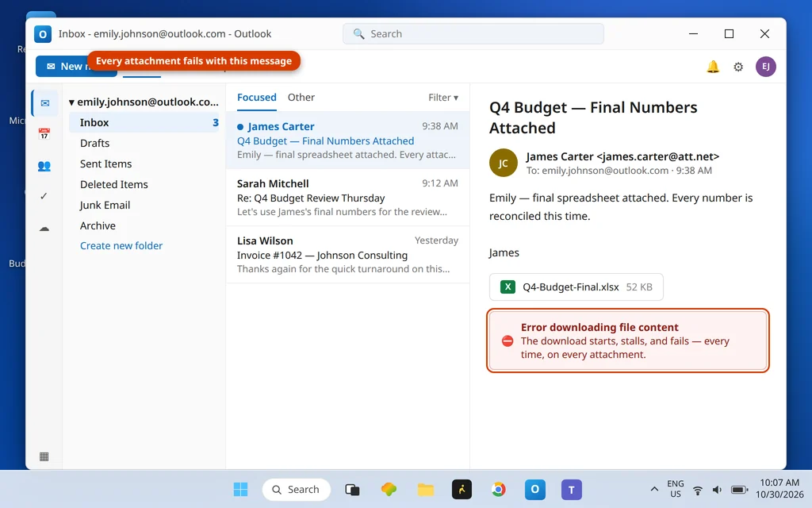
Task: Click the taskbar Search box
Action: click(297, 489)
